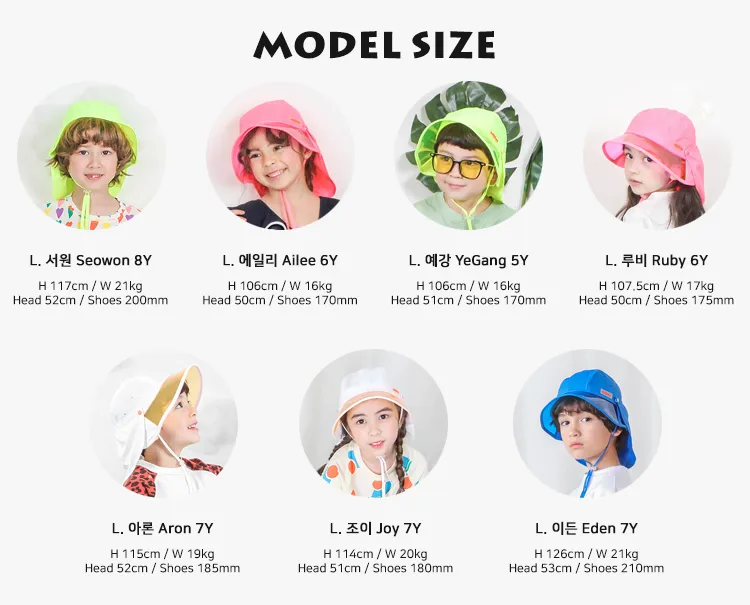Select Aron's white hat photo
The image size is (750, 605).
pyautogui.click(x=163, y=423)
